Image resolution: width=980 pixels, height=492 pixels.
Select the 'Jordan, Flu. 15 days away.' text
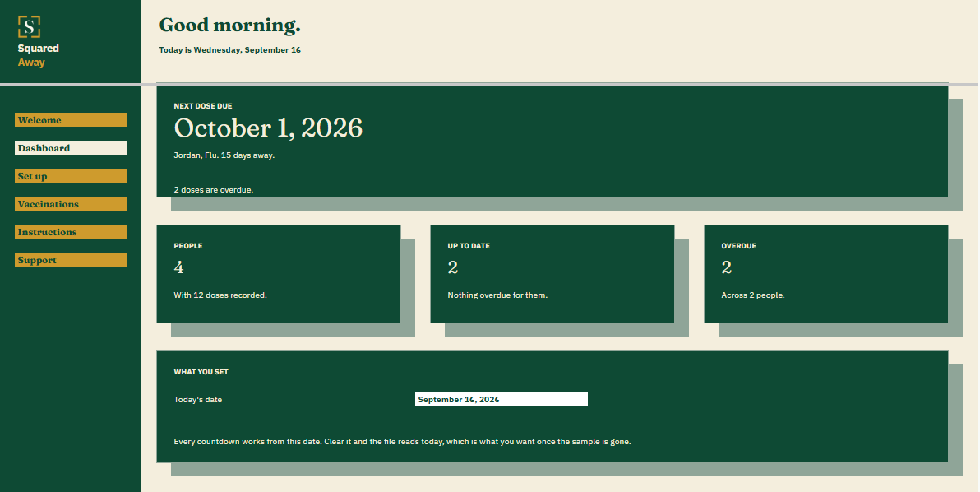coord(224,155)
